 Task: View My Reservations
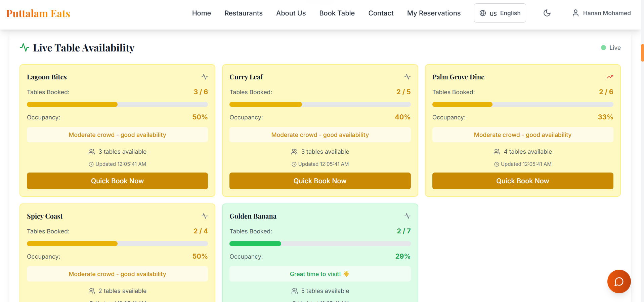(434, 13)
